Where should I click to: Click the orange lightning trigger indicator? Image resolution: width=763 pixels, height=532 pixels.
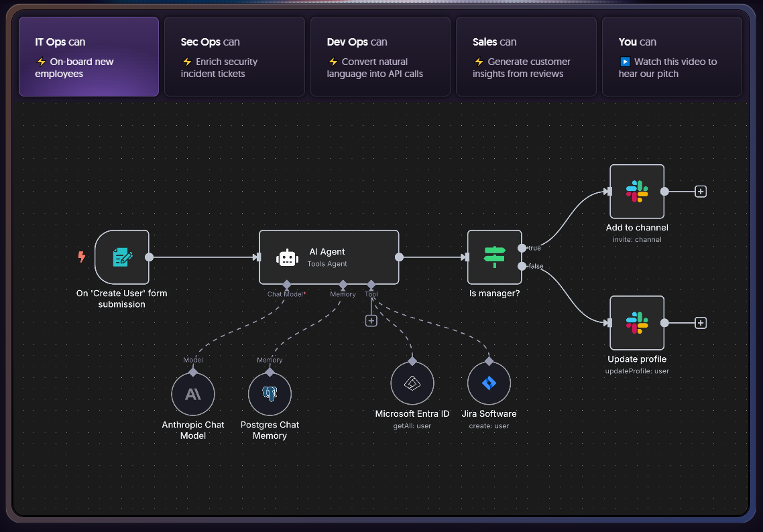tap(82, 257)
